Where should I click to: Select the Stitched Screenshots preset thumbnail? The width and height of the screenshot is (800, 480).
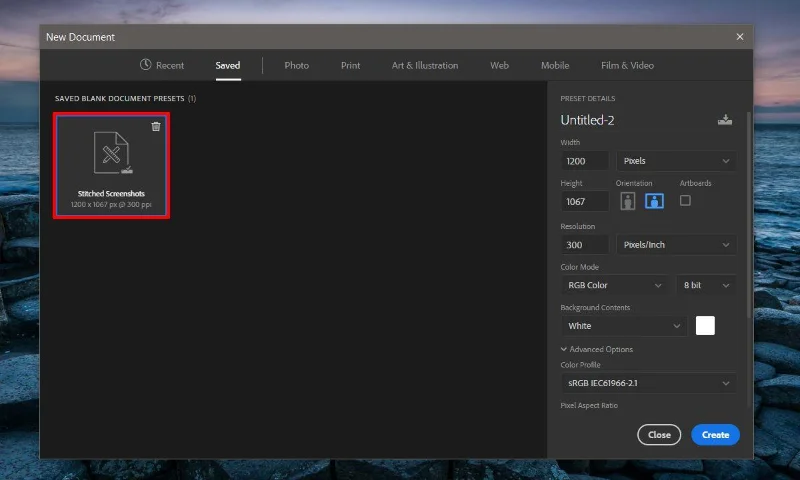(x=111, y=166)
